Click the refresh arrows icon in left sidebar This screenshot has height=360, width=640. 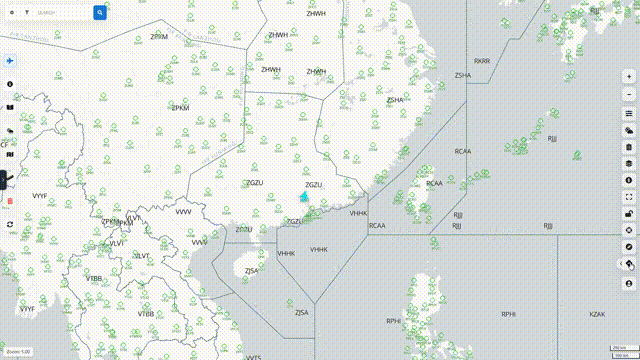tap(10, 224)
